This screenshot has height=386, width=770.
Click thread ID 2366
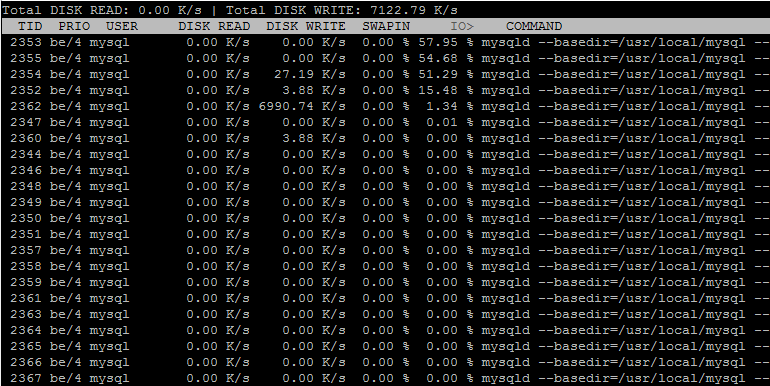(x=26, y=362)
